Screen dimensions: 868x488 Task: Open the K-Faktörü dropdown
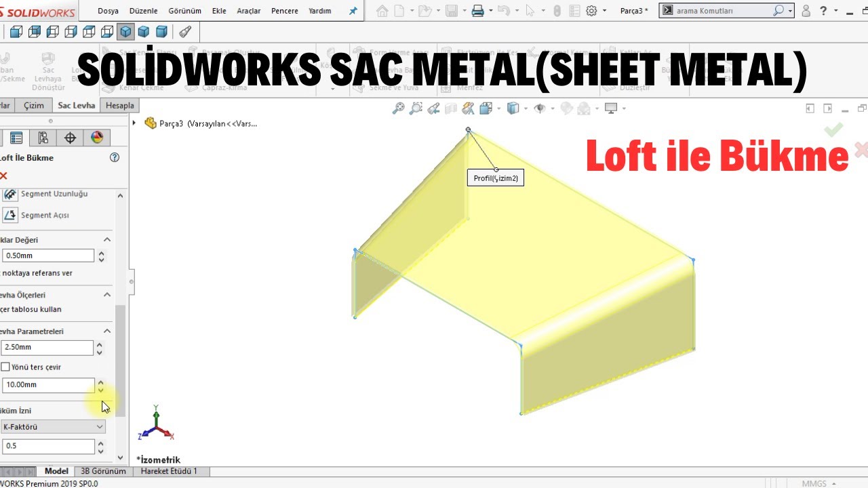tap(53, 426)
